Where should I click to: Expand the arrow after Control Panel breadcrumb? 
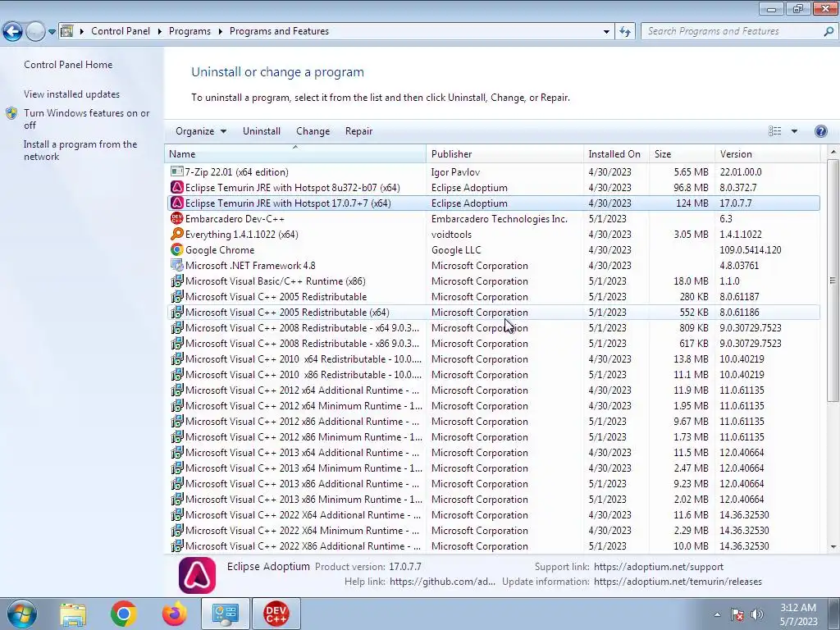160,31
